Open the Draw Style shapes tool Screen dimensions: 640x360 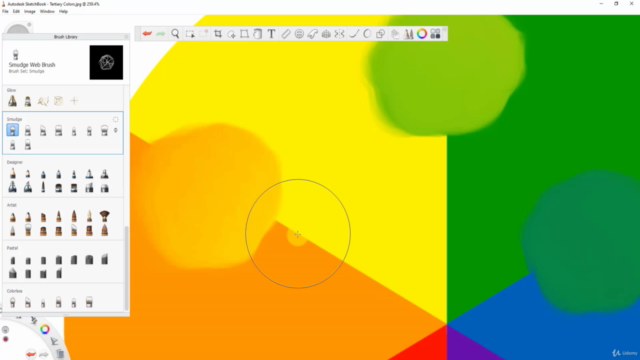point(380,34)
